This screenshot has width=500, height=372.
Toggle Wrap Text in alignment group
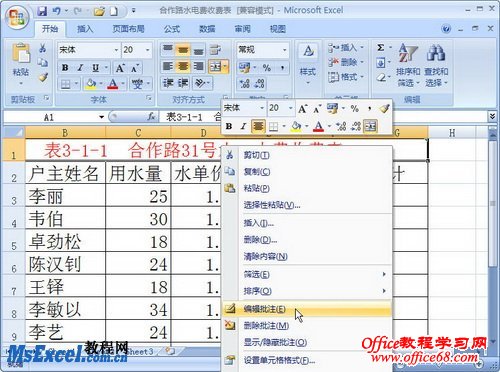click(215, 50)
